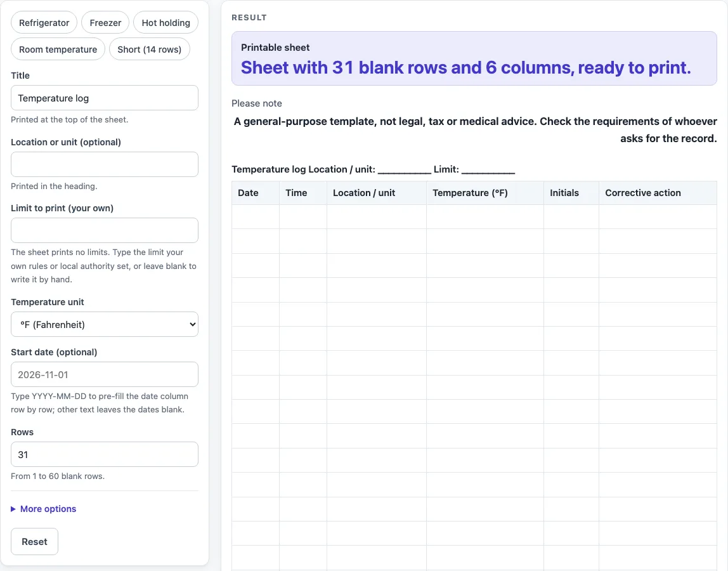Choose the Hot holding preset

[166, 23]
